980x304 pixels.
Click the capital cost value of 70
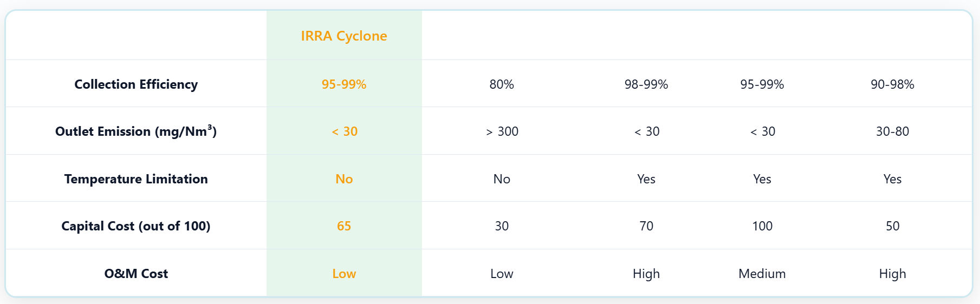pyautogui.click(x=646, y=226)
